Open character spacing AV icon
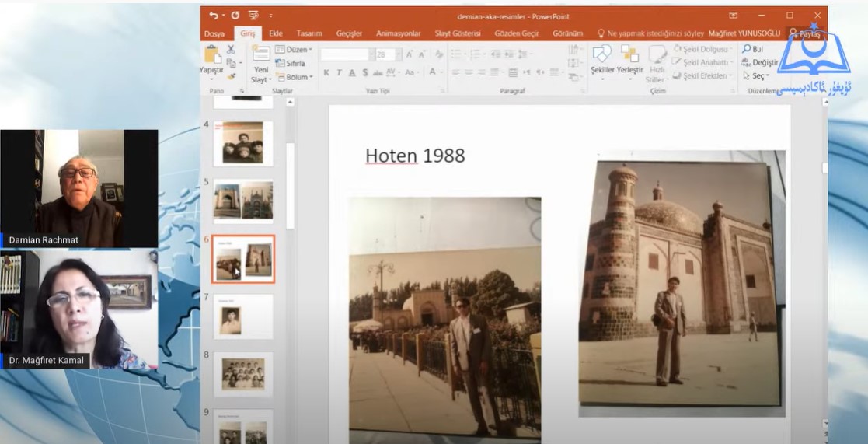This screenshot has width=868, height=444. 392,72
